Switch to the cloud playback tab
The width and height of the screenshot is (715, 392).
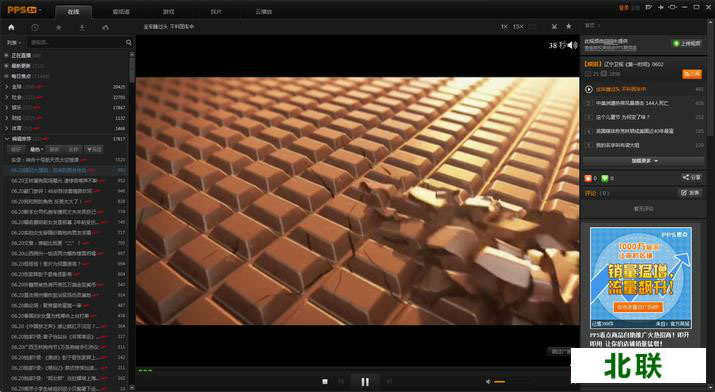click(264, 12)
